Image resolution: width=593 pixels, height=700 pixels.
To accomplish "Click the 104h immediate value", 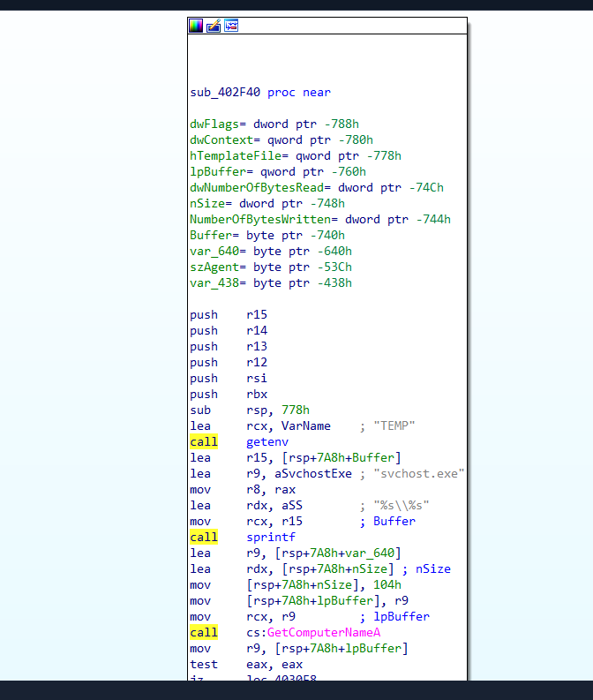I will pos(387,585).
